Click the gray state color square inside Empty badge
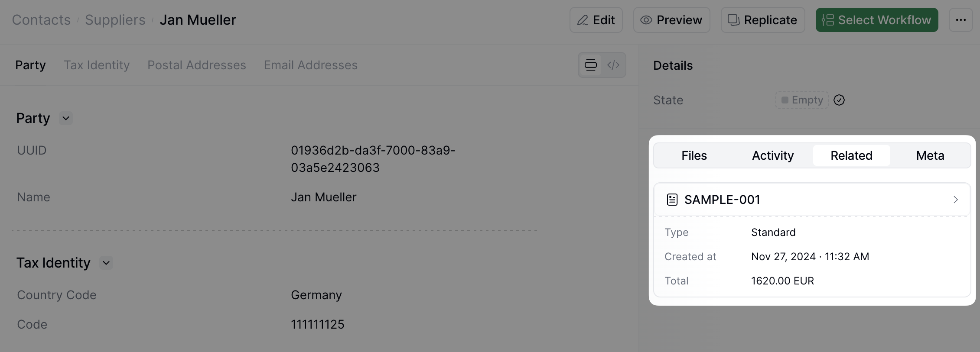 (785, 100)
